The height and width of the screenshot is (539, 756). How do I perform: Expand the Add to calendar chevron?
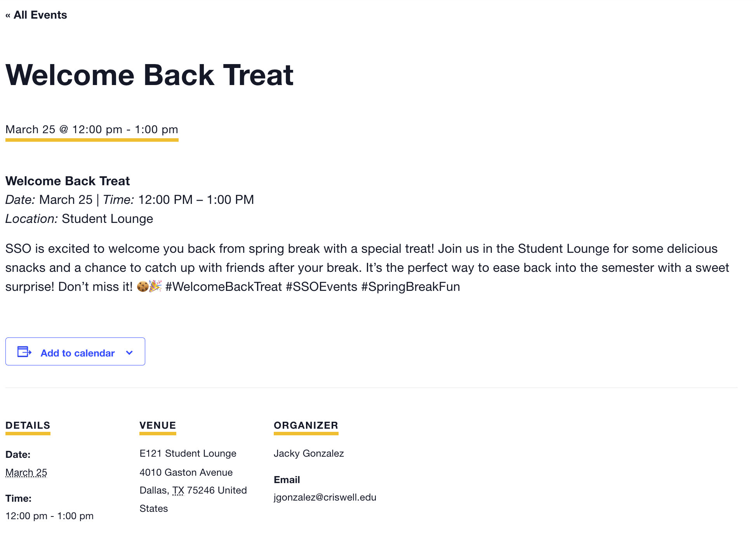pos(130,353)
